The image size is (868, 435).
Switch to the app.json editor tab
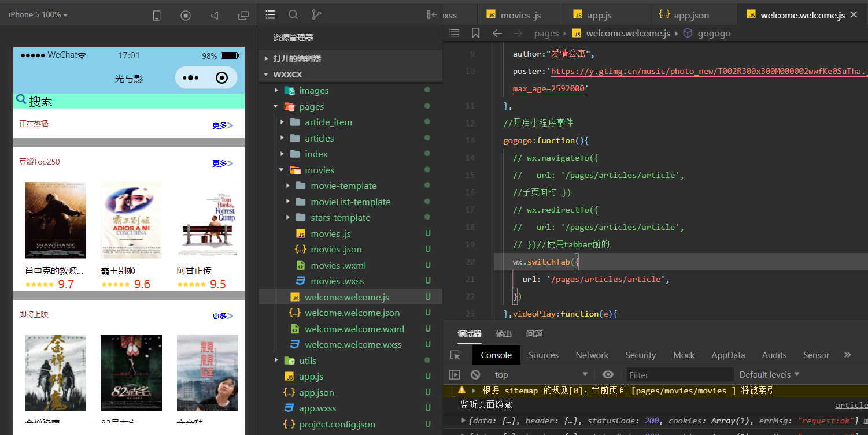693,15
